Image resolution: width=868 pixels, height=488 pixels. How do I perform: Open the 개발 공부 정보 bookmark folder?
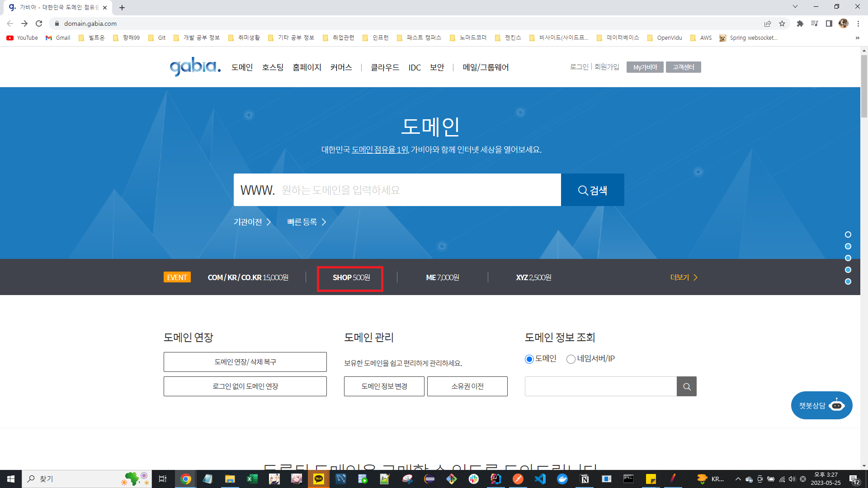[x=197, y=38]
